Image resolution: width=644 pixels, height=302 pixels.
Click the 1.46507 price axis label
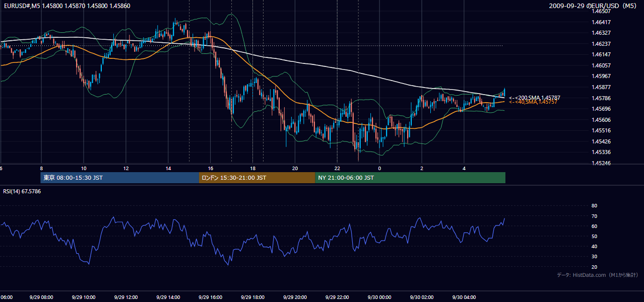point(601,11)
